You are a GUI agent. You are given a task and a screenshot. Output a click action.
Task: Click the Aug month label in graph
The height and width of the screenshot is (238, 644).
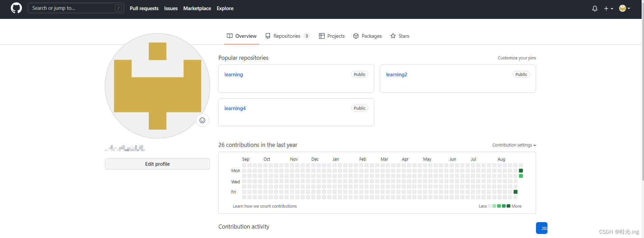[501, 159]
